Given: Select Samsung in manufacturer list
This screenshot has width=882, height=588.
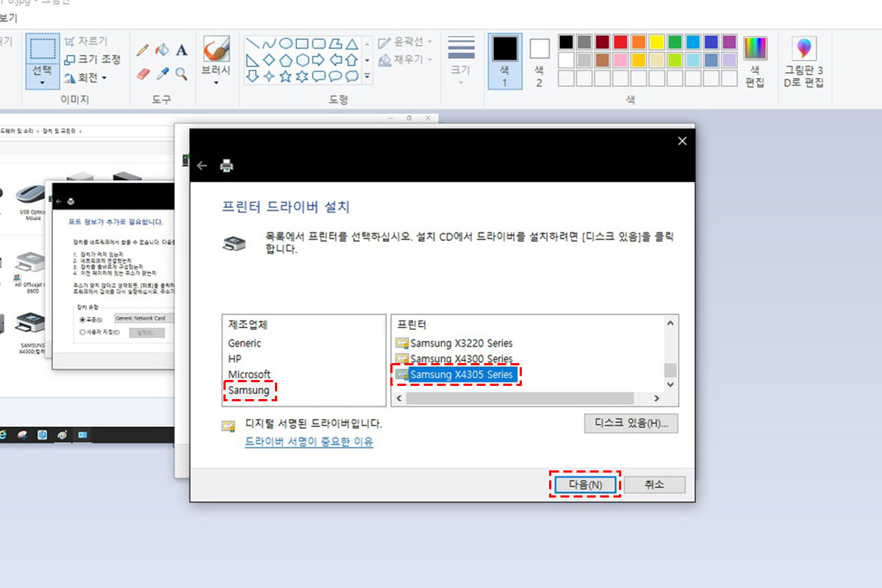Looking at the screenshot, I should [248, 390].
